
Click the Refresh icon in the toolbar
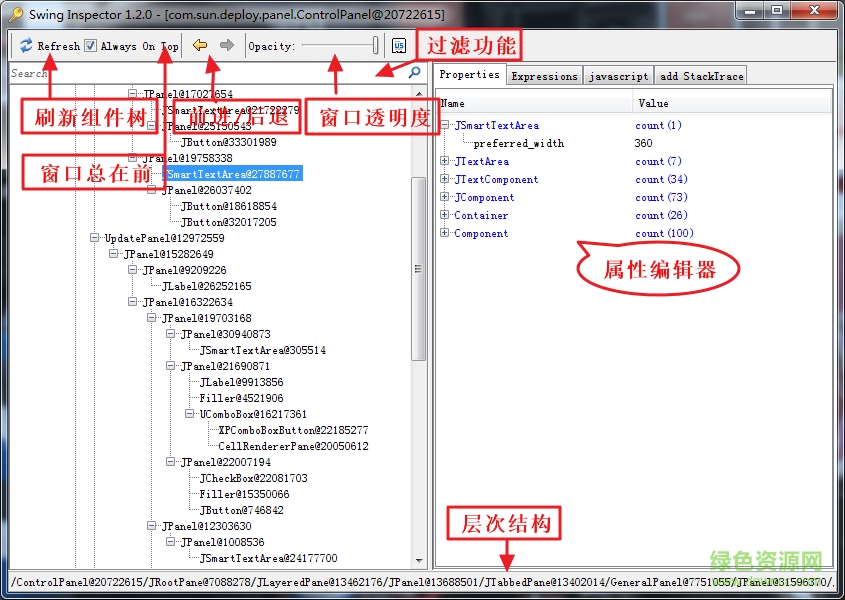27,45
